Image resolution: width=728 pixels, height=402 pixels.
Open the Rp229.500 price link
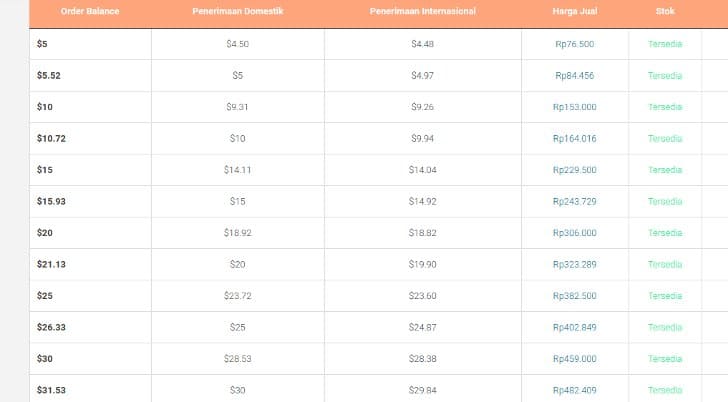[574, 170]
